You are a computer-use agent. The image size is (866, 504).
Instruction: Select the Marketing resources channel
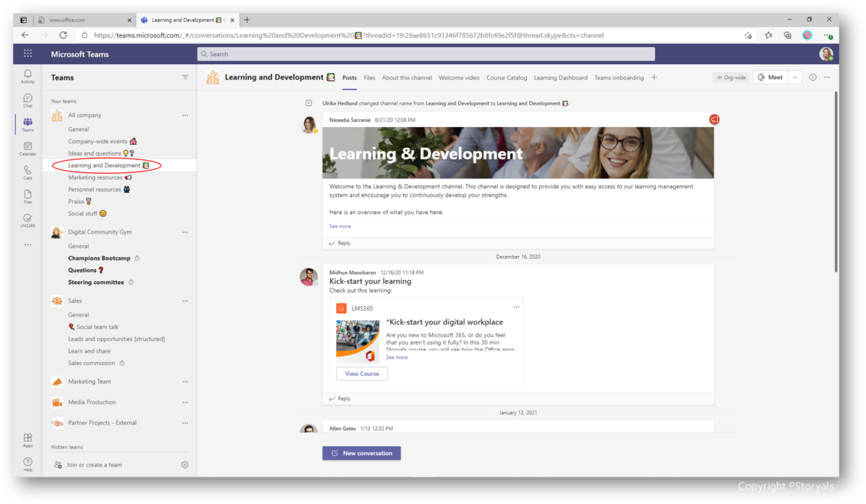[x=95, y=177]
